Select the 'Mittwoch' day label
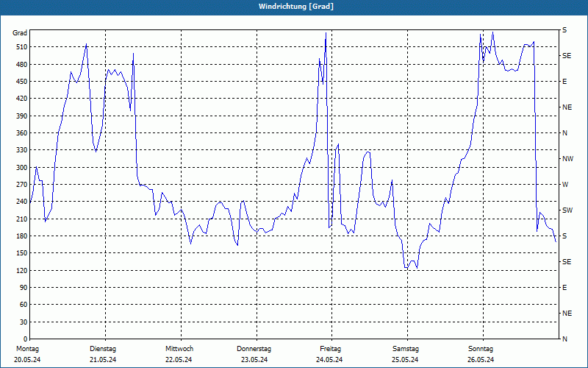 (x=179, y=349)
